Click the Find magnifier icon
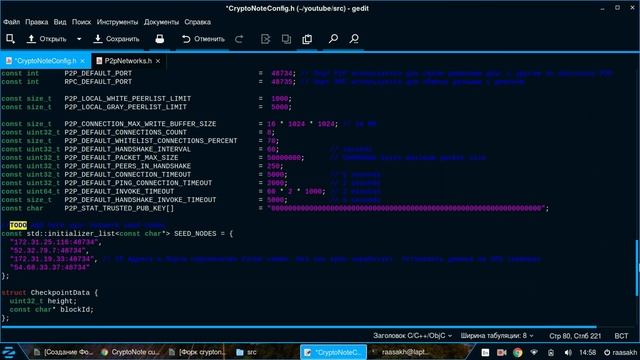The height and width of the screenshot is (360, 640). (333, 39)
